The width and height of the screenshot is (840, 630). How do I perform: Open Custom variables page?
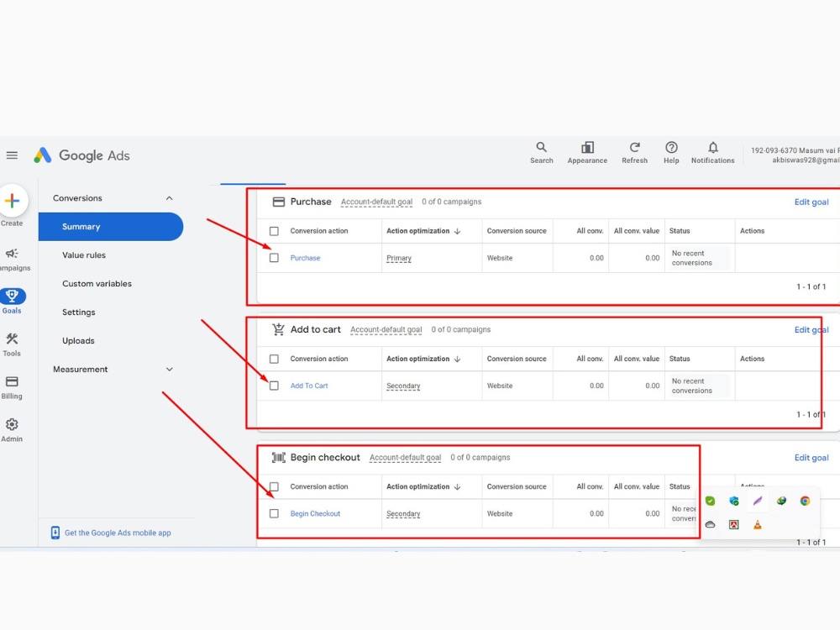tap(97, 283)
